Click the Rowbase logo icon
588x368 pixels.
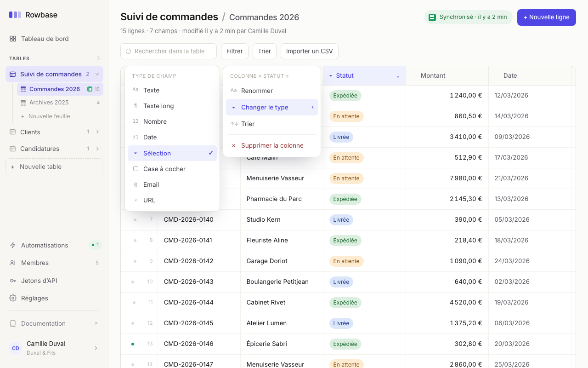pyautogui.click(x=15, y=15)
